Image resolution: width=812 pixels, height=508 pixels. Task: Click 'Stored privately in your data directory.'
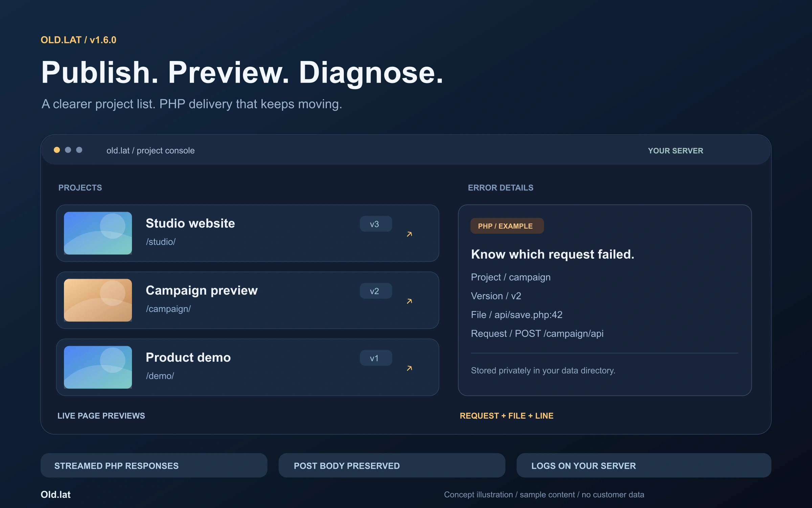point(543,371)
